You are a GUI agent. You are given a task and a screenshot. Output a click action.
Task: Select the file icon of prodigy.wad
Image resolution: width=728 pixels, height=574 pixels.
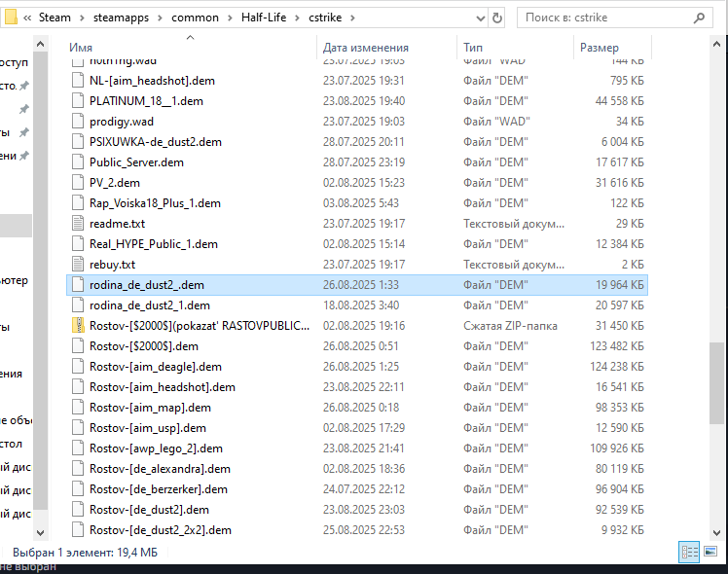[x=78, y=122]
